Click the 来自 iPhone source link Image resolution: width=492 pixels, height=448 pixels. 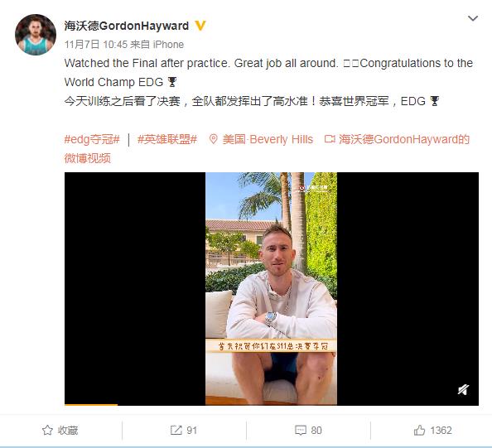(157, 44)
